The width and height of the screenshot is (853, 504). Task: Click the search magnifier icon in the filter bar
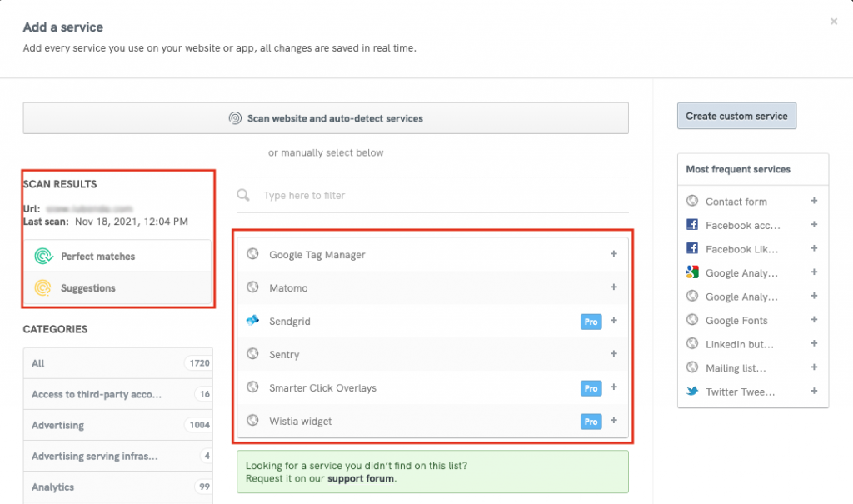coord(243,196)
